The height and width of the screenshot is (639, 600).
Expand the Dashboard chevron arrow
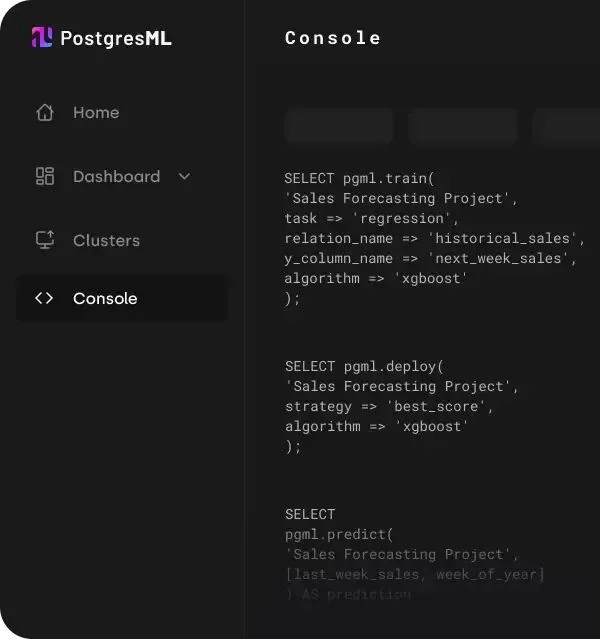tap(184, 176)
